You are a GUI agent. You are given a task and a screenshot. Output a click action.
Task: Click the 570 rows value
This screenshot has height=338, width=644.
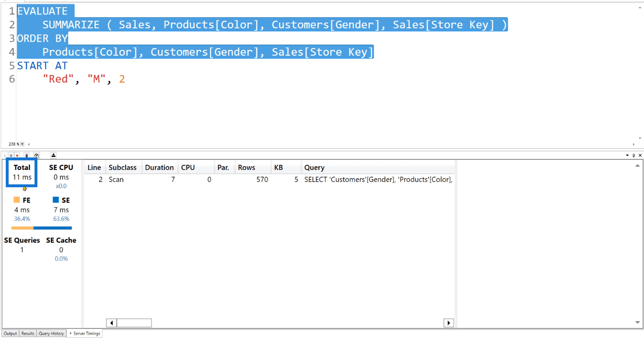pyautogui.click(x=262, y=180)
